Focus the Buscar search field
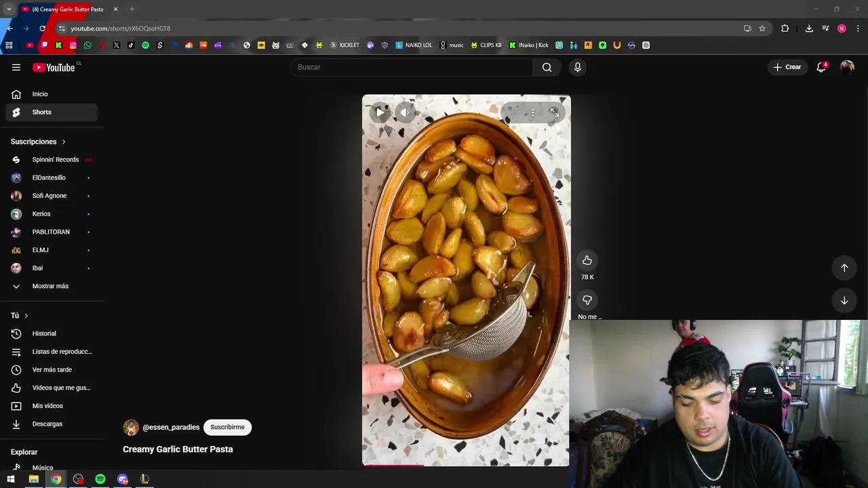Image resolution: width=868 pixels, height=488 pixels. click(412, 67)
